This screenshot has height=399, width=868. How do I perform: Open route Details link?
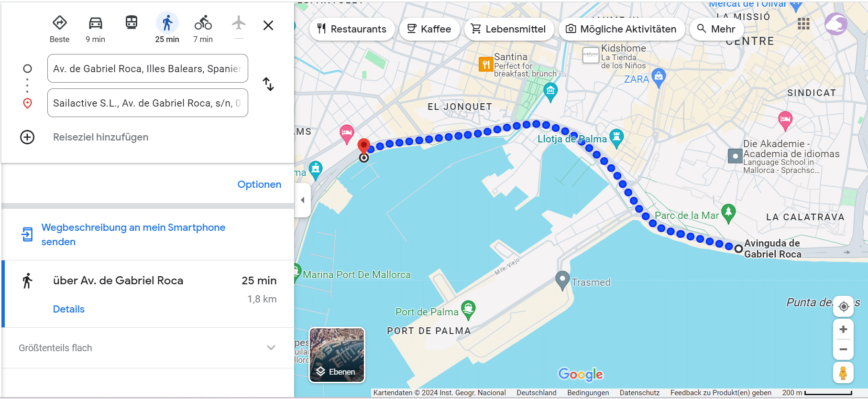tap(69, 309)
